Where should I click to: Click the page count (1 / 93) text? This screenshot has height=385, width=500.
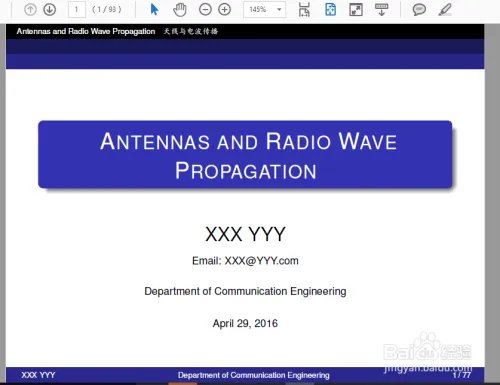[107, 9]
